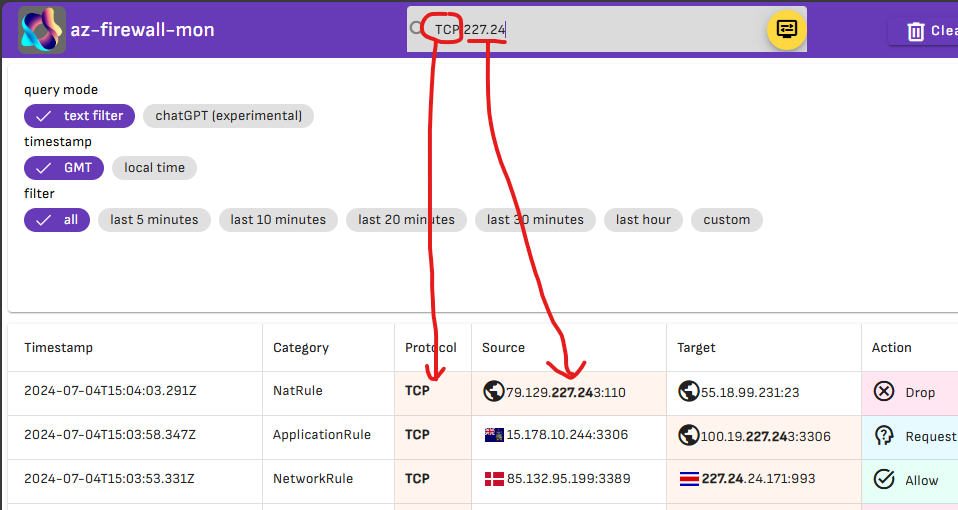Select GMT timestamp chip
Image resolution: width=958 pixels, height=510 pixels.
click(x=64, y=168)
